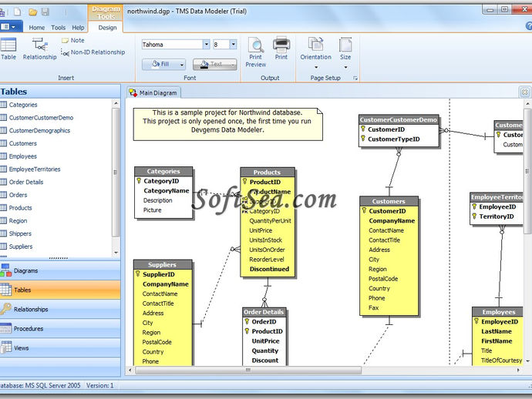The height and width of the screenshot is (399, 532).
Task: Close the diagram using the tab close button
Action: [524, 92]
